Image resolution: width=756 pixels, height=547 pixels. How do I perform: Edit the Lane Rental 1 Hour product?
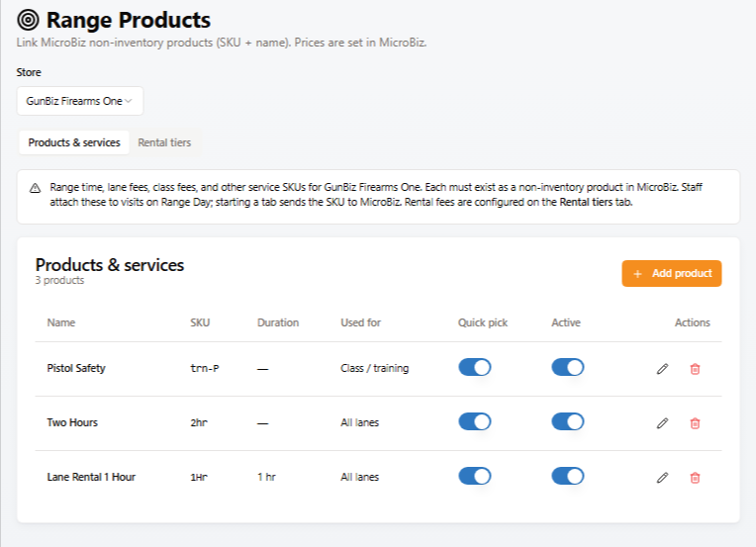(x=662, y=478)
